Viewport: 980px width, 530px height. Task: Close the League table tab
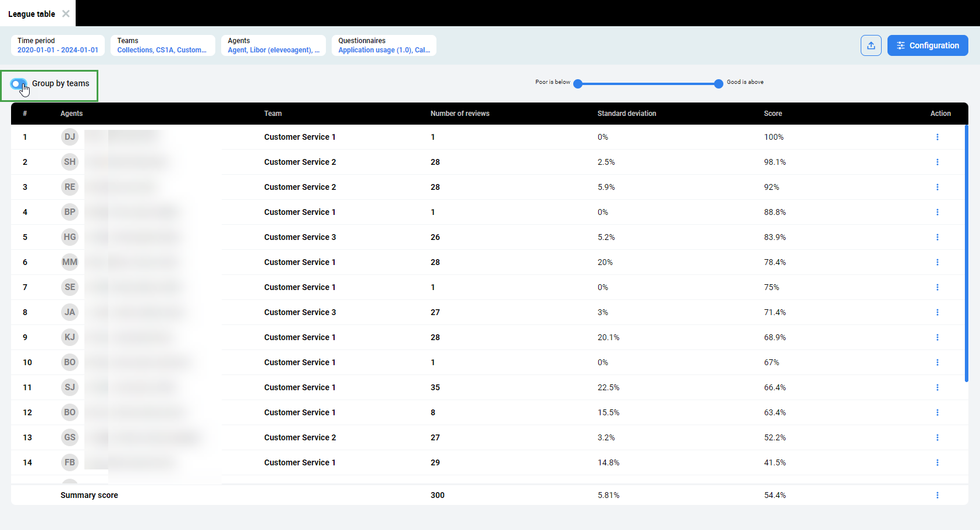coord(66,13)
